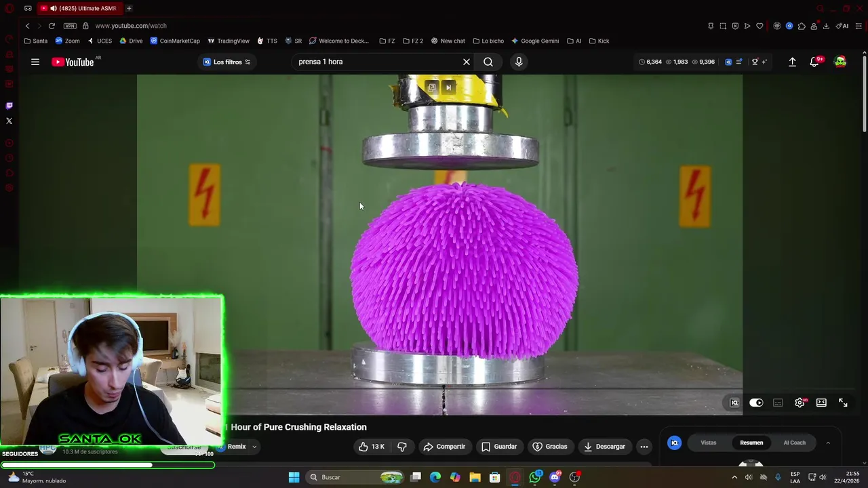This screenshot has width=868, height=488.
Task: Open Discord from the taskbar
Action: tap(555, 477)
